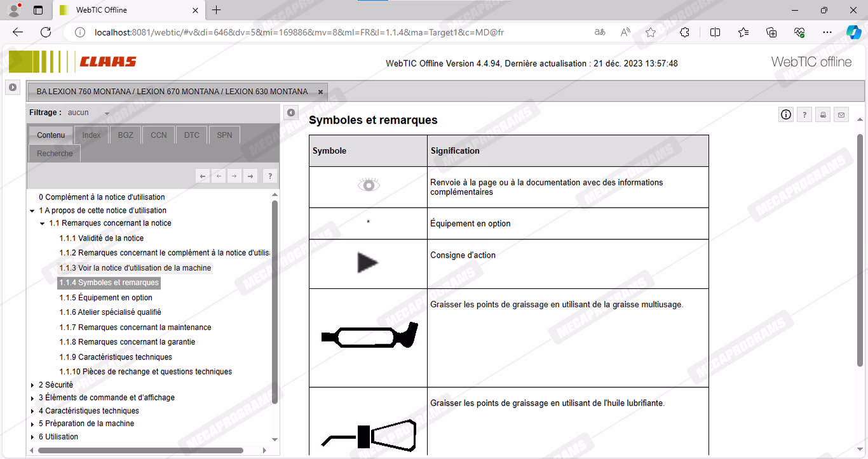Switch to the Index tab
Viewport: 868px width, 459px height.
[92, 135]
